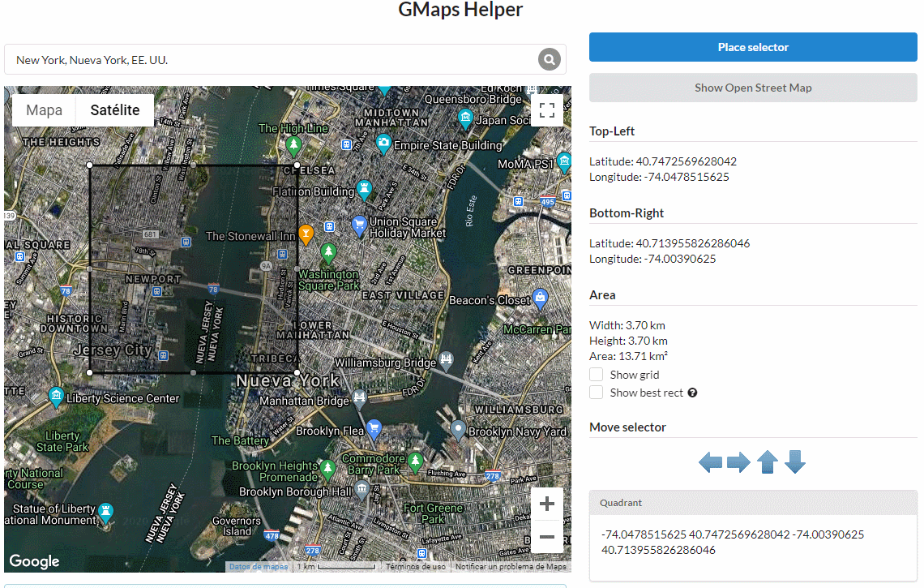Zoom in using the plus icon
The width and height of the screenshot is (924, 588).
547,504
